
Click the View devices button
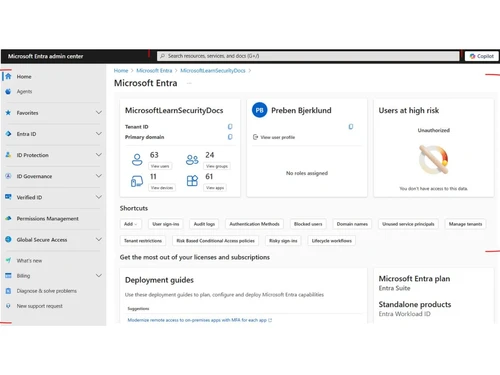(x=162, y=188)
